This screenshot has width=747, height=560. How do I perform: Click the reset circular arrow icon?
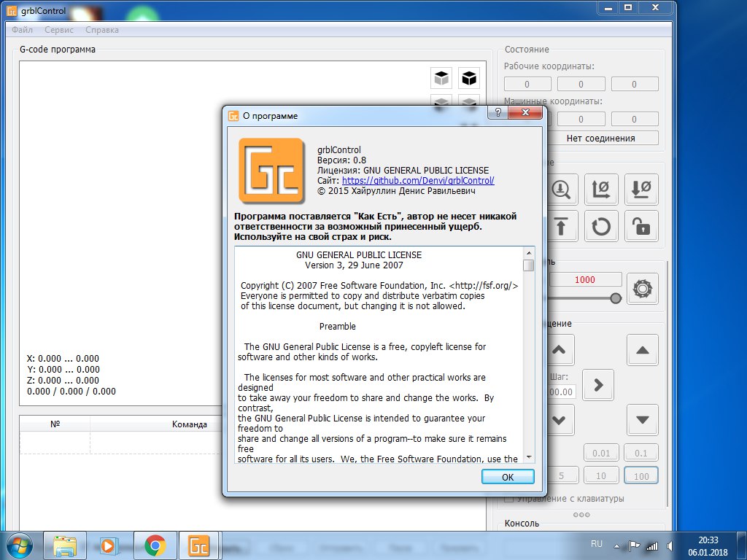(601, 226)
